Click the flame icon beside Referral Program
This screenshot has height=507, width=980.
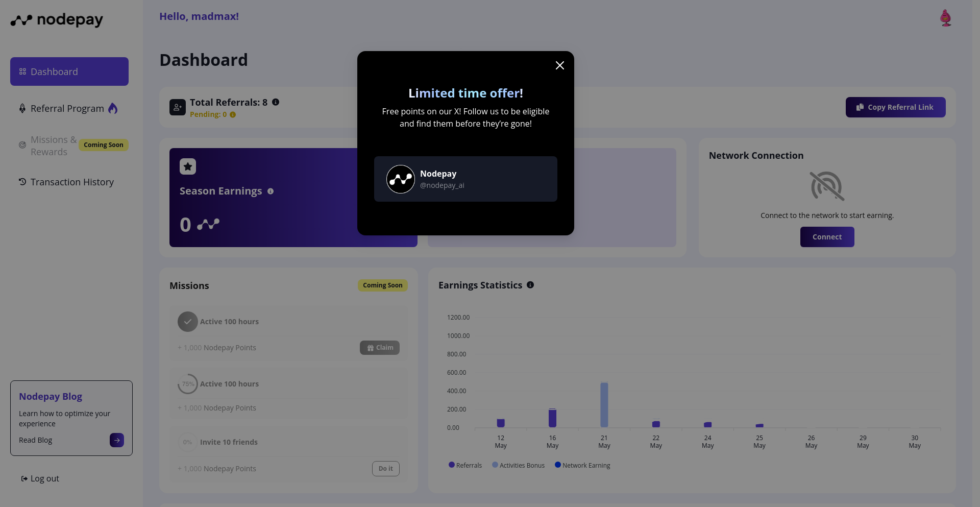pyautogui.click(x=113, y=108)
